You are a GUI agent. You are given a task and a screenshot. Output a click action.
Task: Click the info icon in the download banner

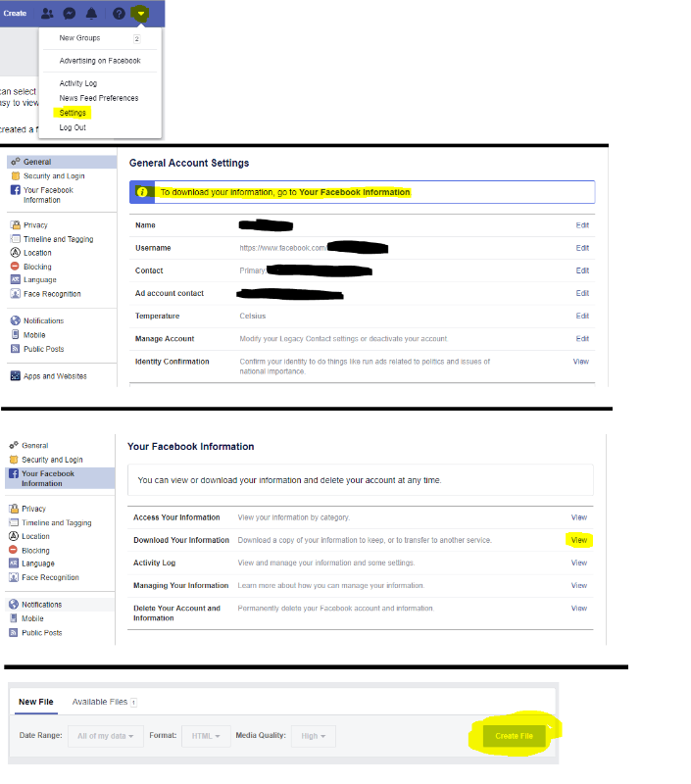[142, 192]
